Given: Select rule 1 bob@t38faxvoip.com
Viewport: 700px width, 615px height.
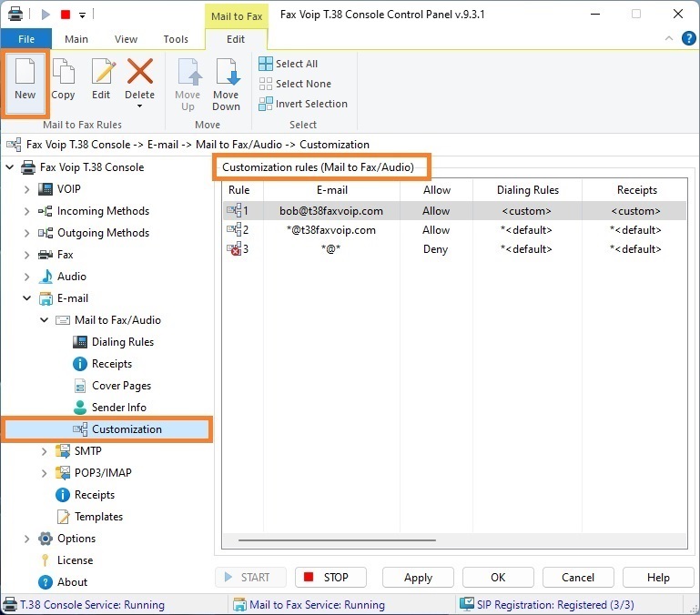Looking at the screenshot, I should [454, 211].
